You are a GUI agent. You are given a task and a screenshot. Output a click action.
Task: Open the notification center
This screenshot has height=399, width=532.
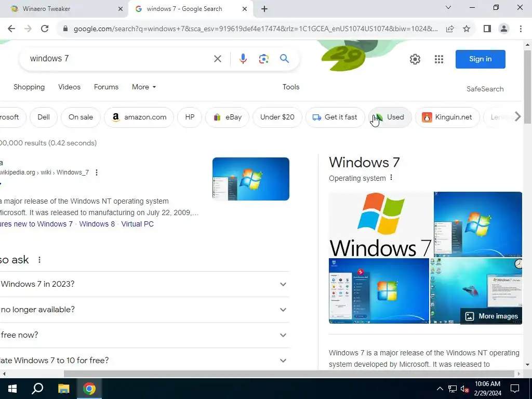pos(515,389)
